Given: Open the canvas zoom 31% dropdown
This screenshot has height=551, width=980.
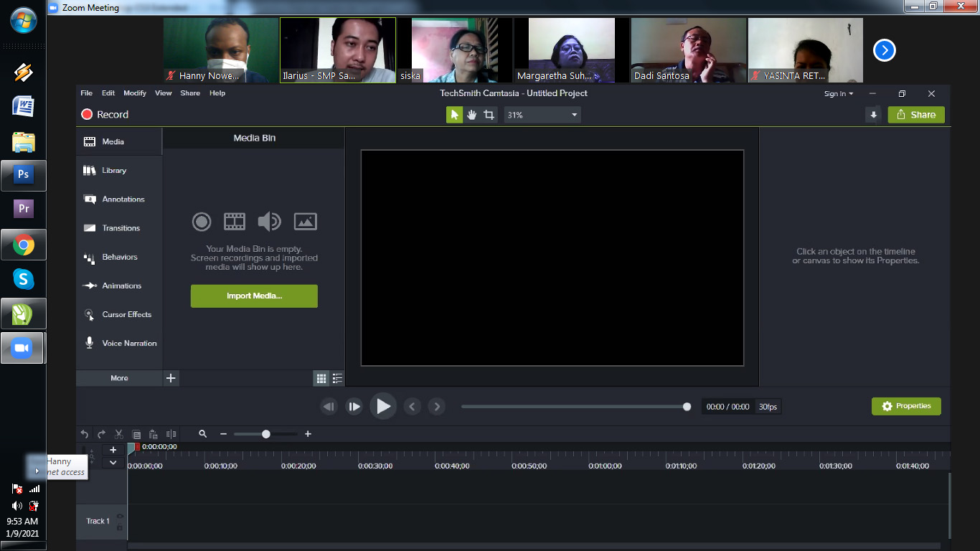Looking at the screenshot, I should point(542,115).
